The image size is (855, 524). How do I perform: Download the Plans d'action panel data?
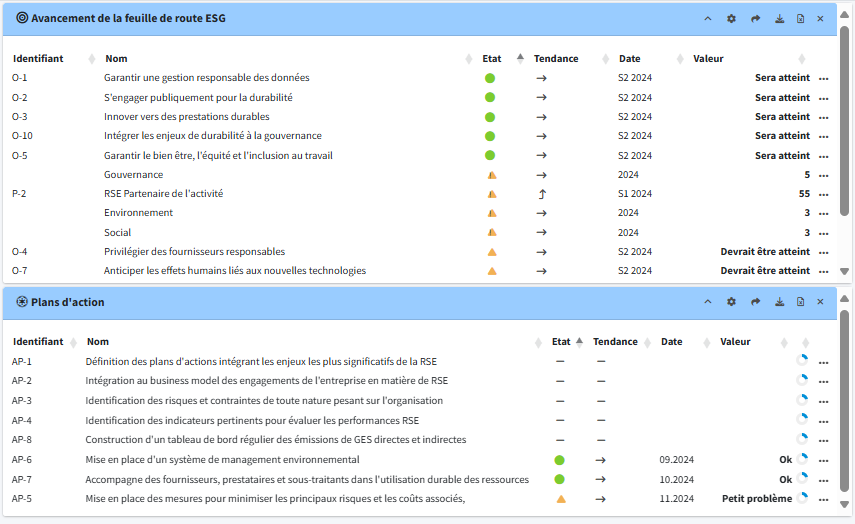(779, 302)
